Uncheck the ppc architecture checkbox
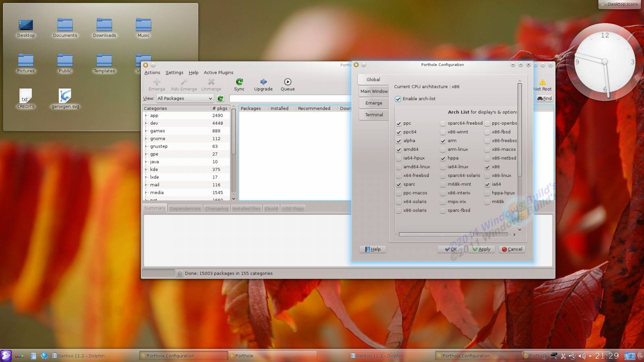 pos(398,123)
